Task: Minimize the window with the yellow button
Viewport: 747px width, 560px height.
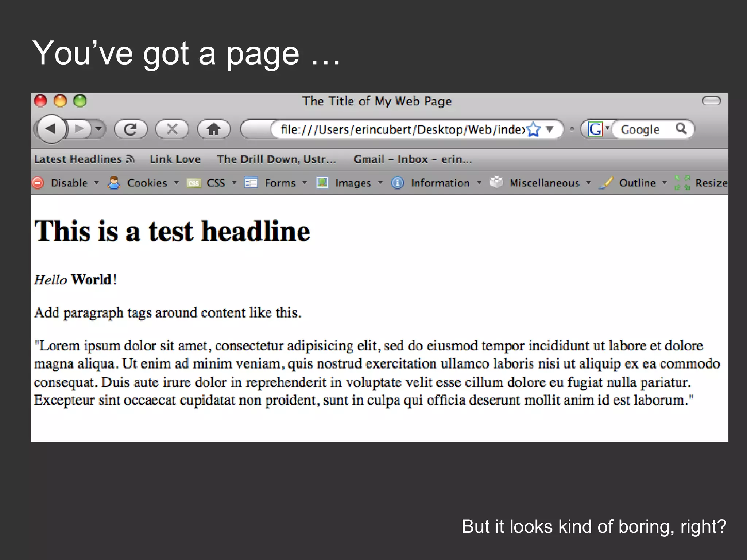Action: click(60, 101)
